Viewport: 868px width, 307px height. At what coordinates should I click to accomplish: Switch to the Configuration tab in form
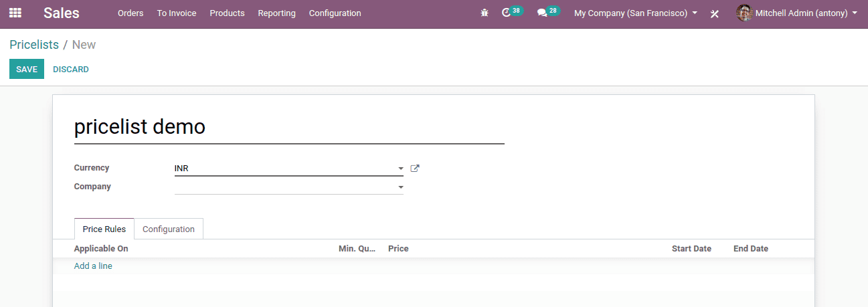(169, 229)
